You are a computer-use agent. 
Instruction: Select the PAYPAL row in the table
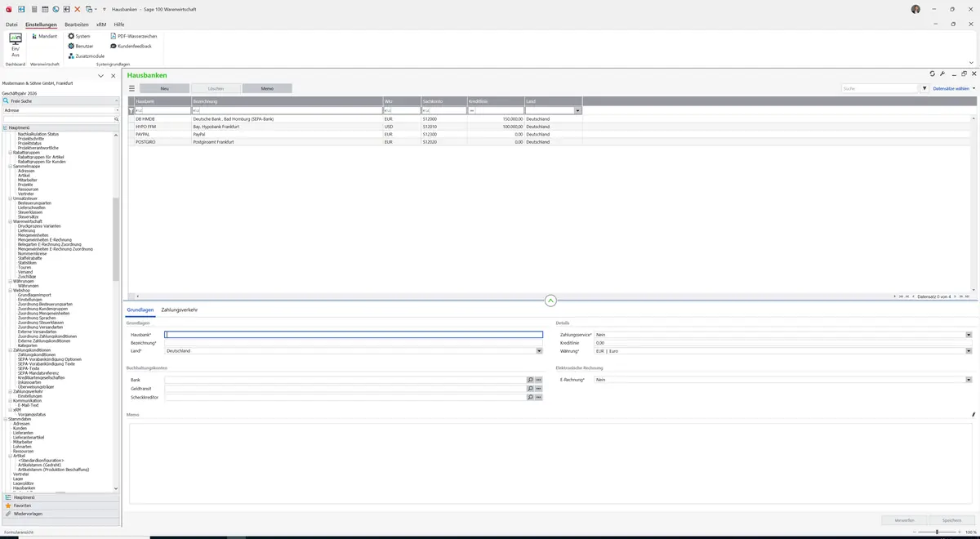tap(359, 134)
